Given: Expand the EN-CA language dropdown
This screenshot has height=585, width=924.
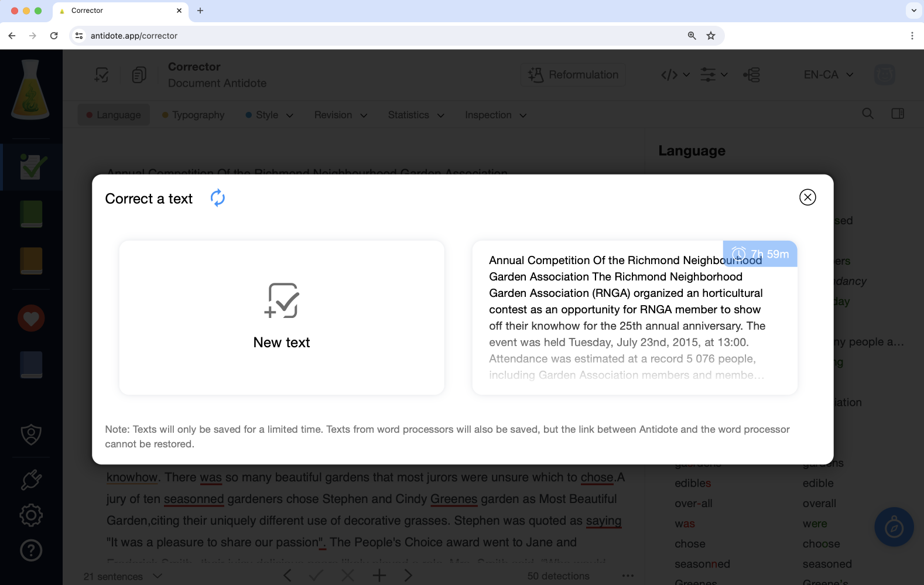Looking at the screenshot, I should click(828, 75).
